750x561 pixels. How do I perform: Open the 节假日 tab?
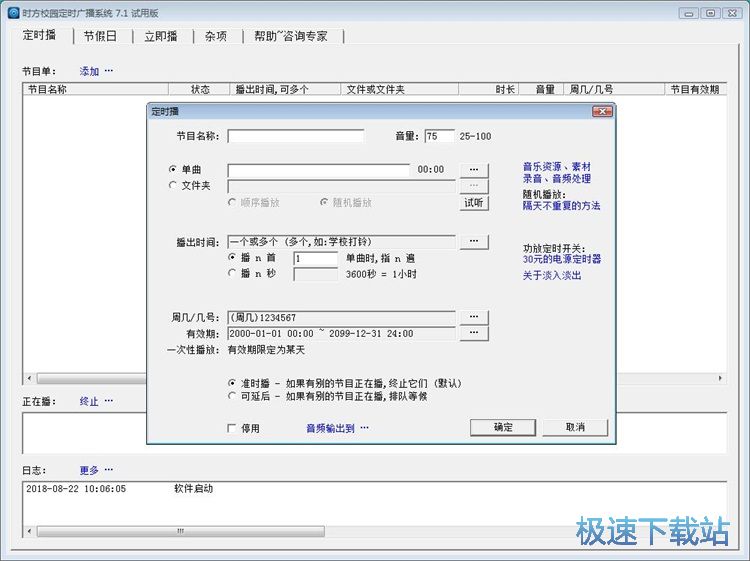click(x=100, y=36)
